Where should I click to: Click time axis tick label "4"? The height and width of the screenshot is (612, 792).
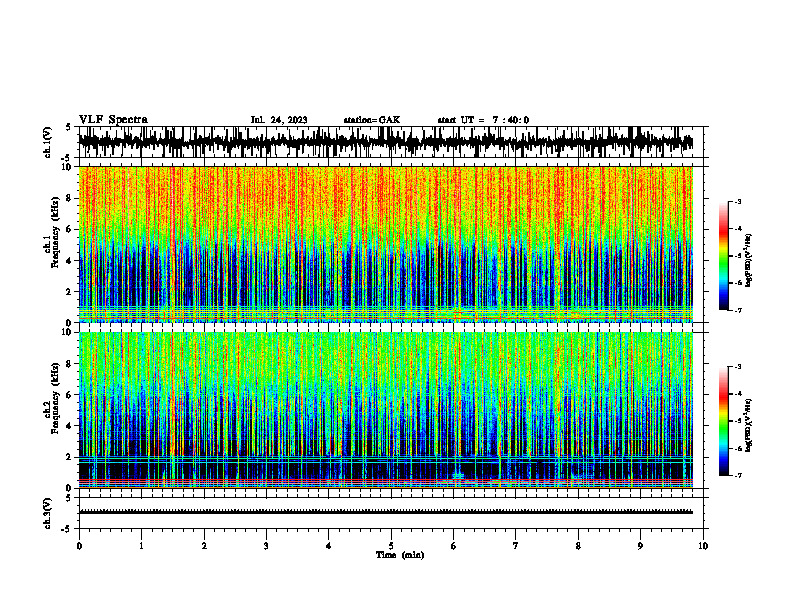click(329, 546)
